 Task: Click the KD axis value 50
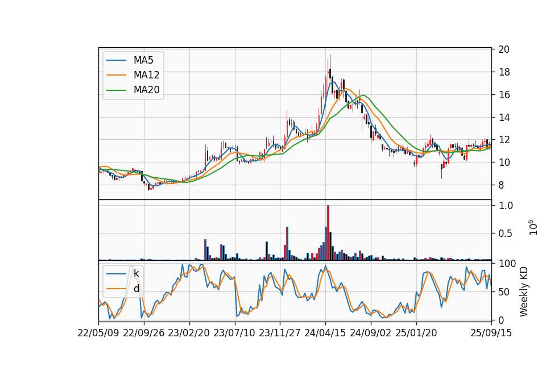coord(504,292)
